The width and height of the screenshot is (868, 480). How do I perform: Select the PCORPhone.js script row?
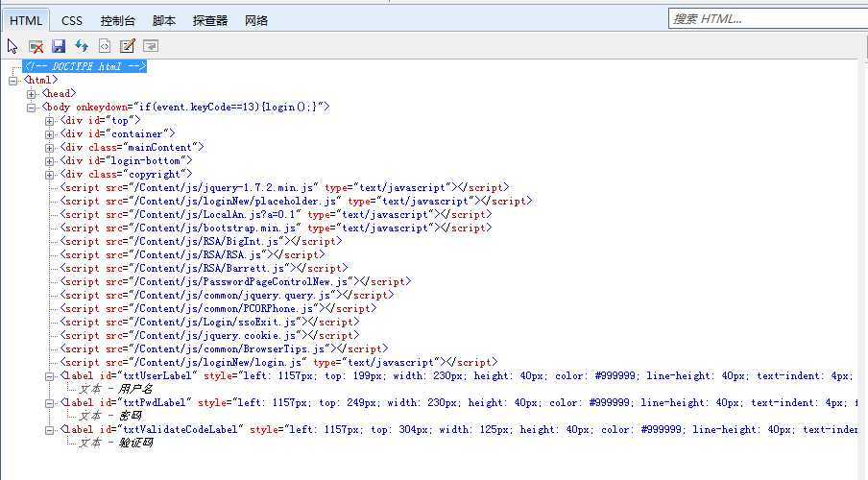tap(218, 308)
